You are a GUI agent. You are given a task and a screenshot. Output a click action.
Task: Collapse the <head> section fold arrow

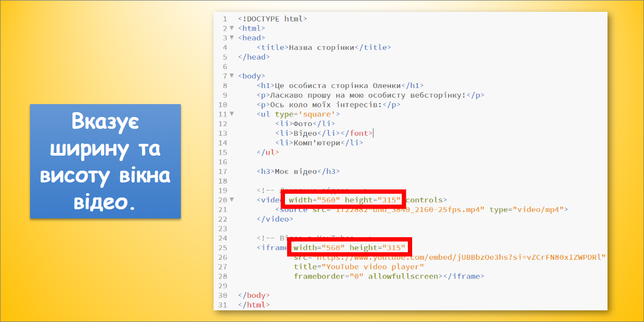232,38
